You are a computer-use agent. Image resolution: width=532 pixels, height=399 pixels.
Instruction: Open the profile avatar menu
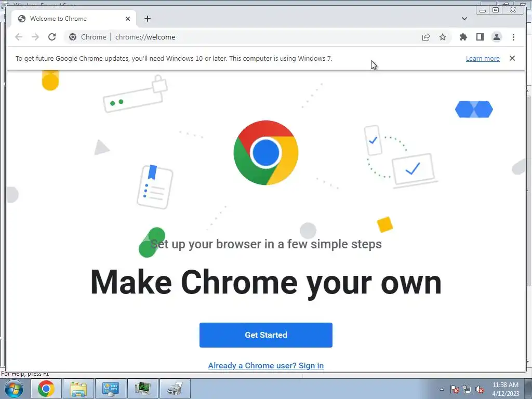click(496, 37)
